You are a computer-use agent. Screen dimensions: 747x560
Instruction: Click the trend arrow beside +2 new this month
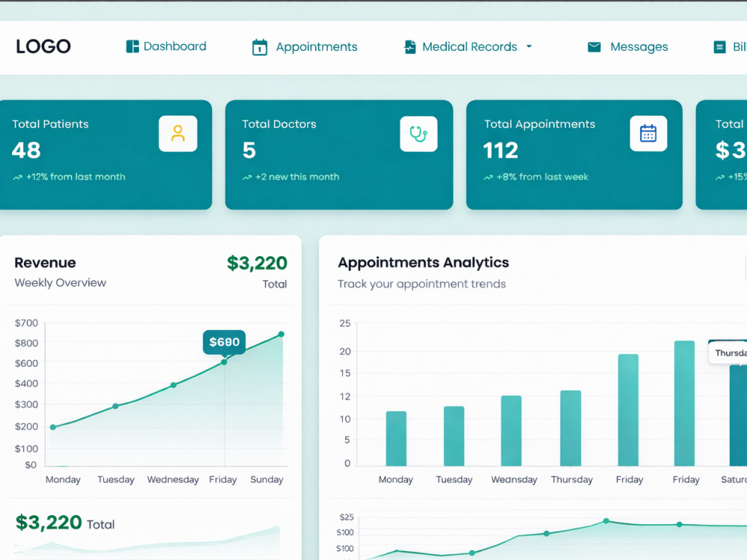pos(247,177)
